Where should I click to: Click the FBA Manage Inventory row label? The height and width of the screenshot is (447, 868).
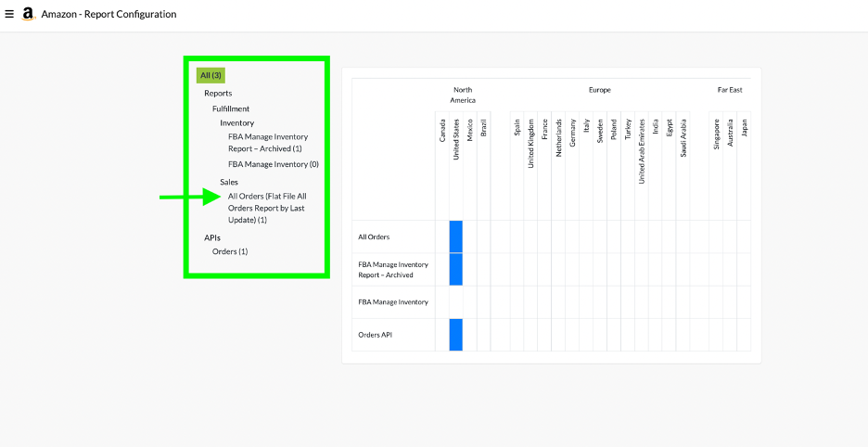393,302
